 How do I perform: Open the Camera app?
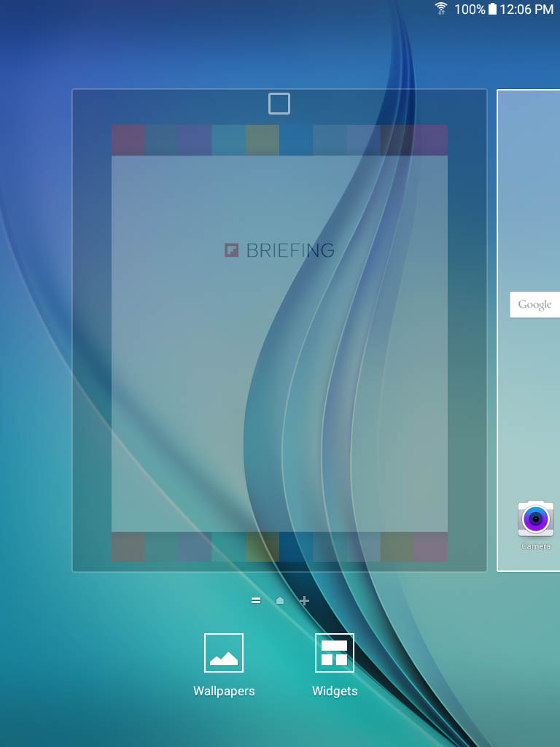click(536, 525)
